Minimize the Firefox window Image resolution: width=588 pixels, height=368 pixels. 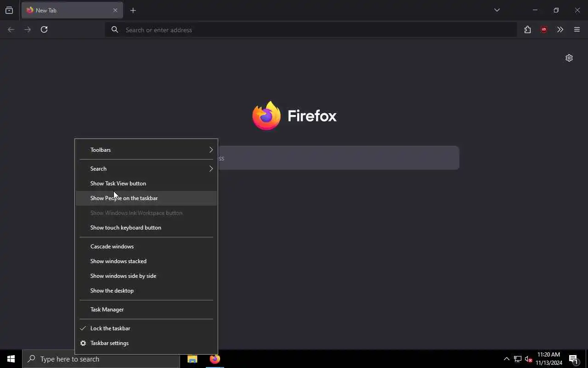click(535, 10)
